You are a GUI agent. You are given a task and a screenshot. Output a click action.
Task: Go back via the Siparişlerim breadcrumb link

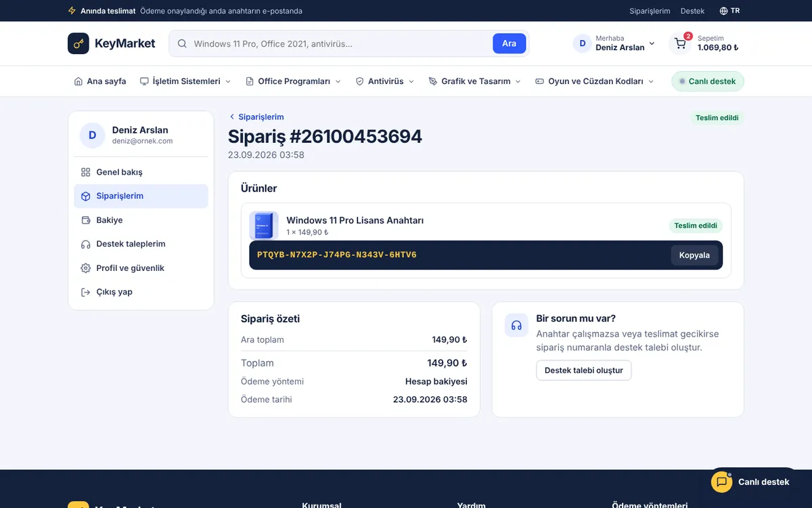click(256, 117)
